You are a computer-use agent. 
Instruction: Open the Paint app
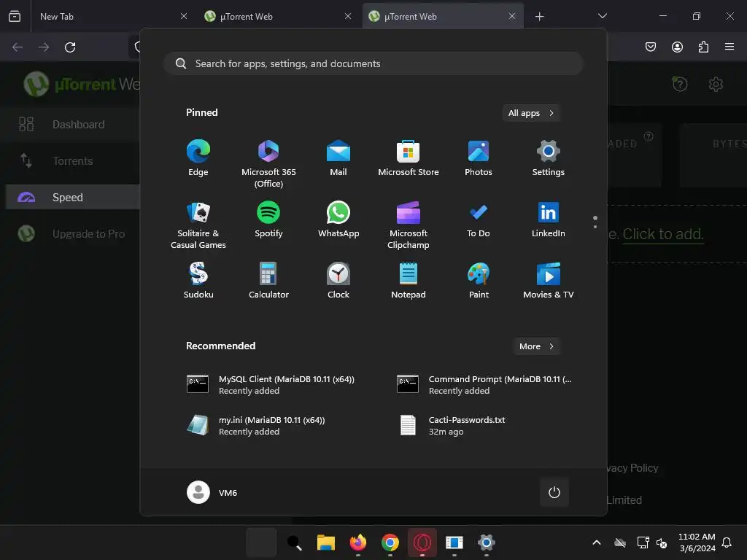pyautogui.click(x=479, y=281)
